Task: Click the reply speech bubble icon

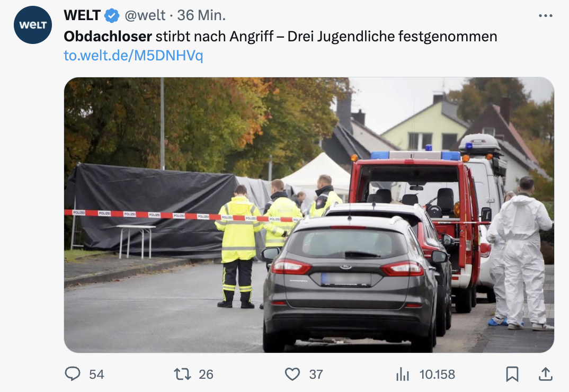Action: (73, 374)
